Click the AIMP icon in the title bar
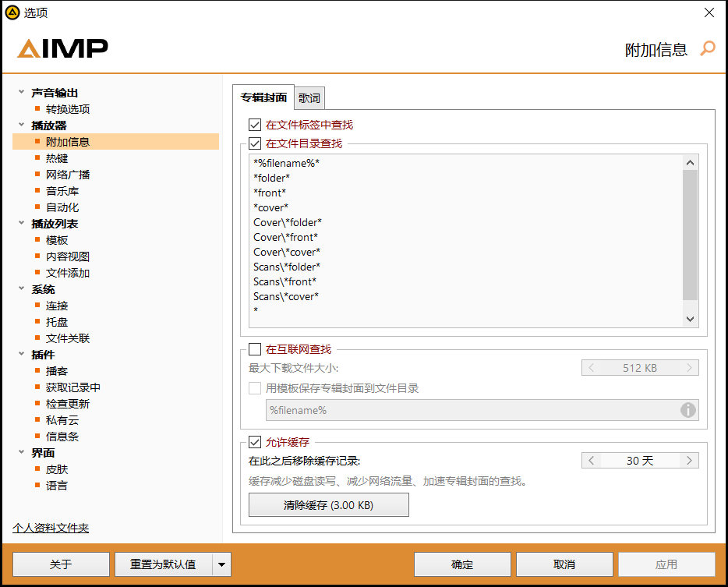Screen dimensions: 728x587 12,12
